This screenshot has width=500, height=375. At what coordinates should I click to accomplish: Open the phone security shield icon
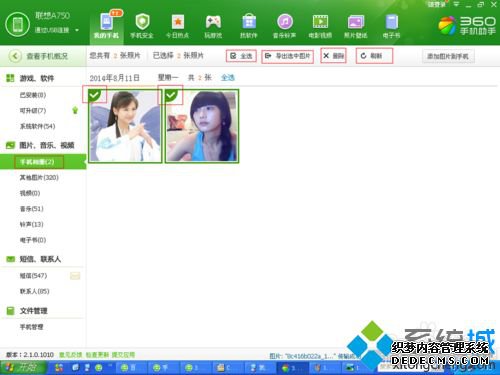pos(142,22)
